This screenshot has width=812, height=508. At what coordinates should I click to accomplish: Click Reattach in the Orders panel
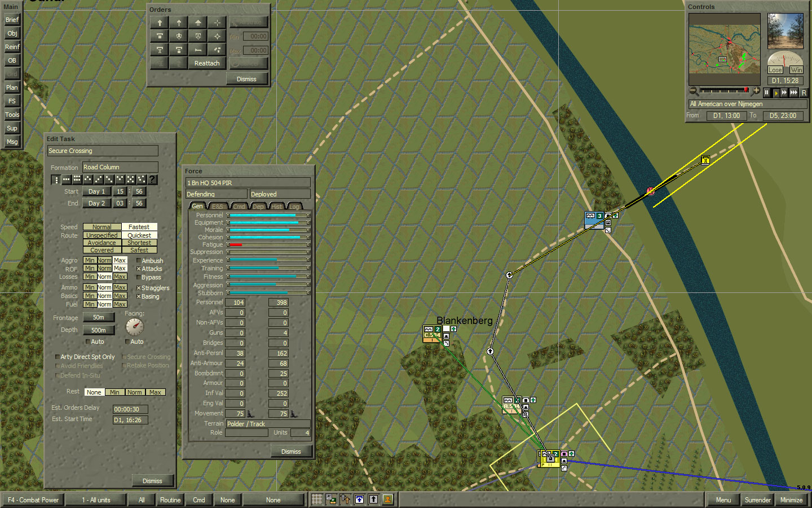click(207, 63)
